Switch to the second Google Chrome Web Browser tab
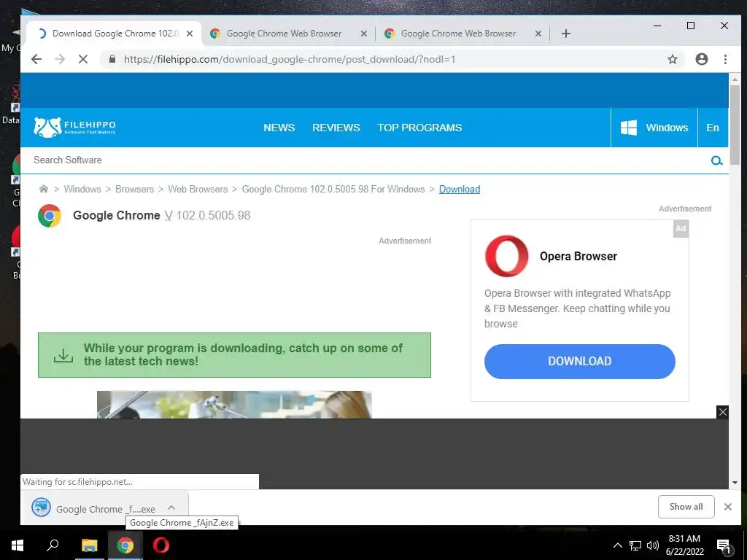747x560 pixels. click(284, 34)
